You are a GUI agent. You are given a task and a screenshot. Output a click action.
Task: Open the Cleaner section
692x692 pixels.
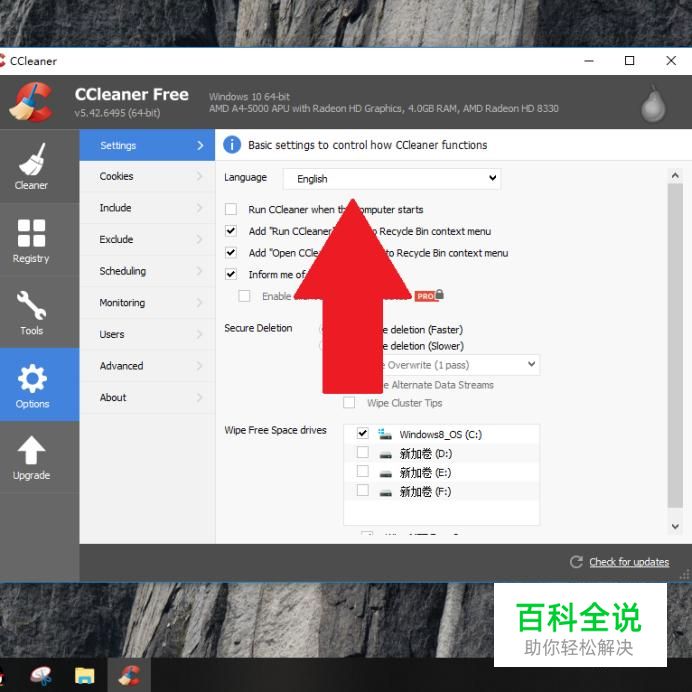(x=31, y=167)
